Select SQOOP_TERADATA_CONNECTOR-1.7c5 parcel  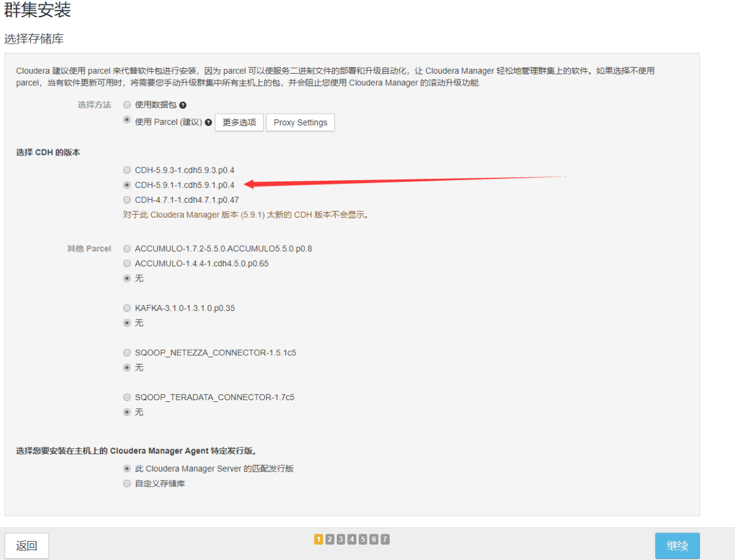click(x=127, y=397)
